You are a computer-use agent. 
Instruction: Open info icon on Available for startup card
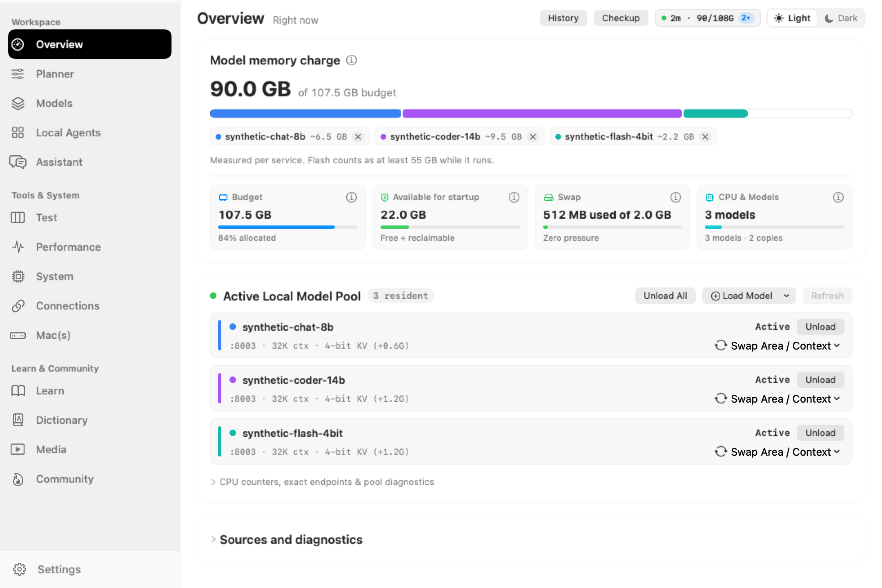tap(514, 197)
